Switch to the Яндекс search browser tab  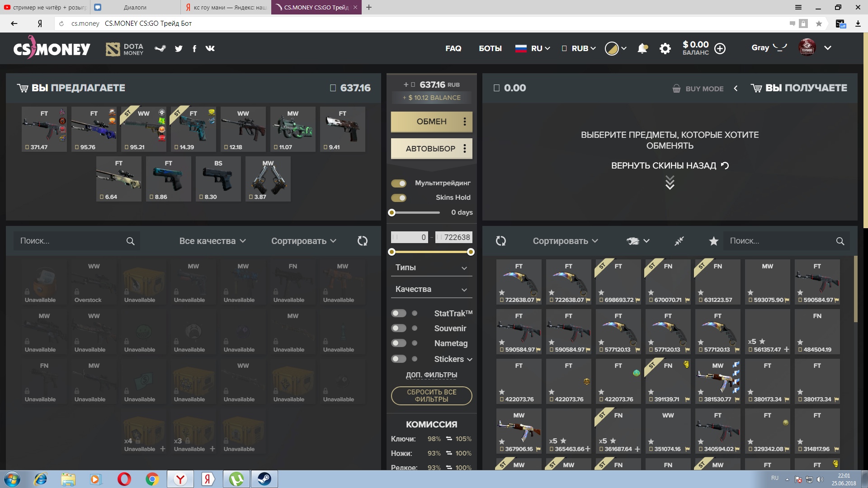pyautogui.click(x=226, y=7)
